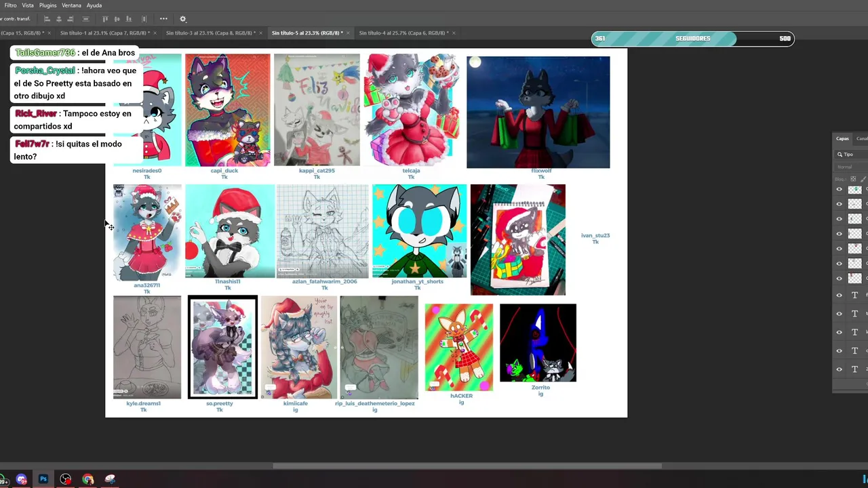Open Google Chrome from the taskbar
Screen dimensions: 868x488
click(88, 479)
